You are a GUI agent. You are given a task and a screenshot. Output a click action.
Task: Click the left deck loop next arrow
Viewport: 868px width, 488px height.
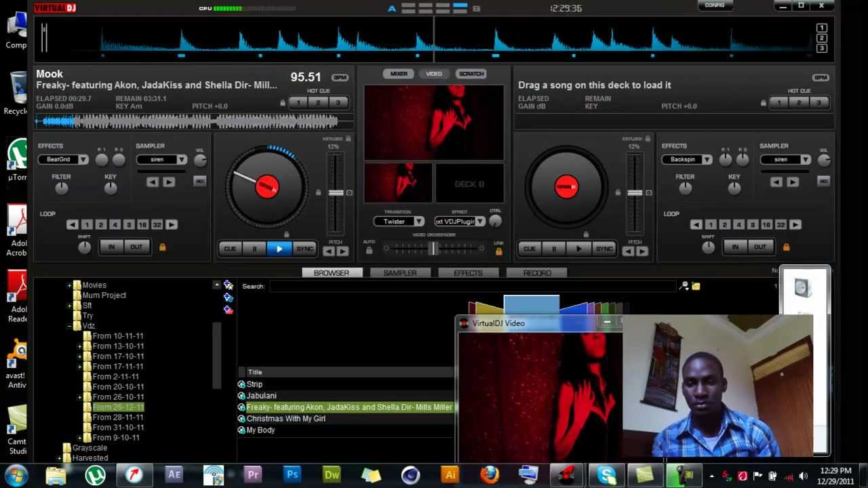[x=172, y=224]
